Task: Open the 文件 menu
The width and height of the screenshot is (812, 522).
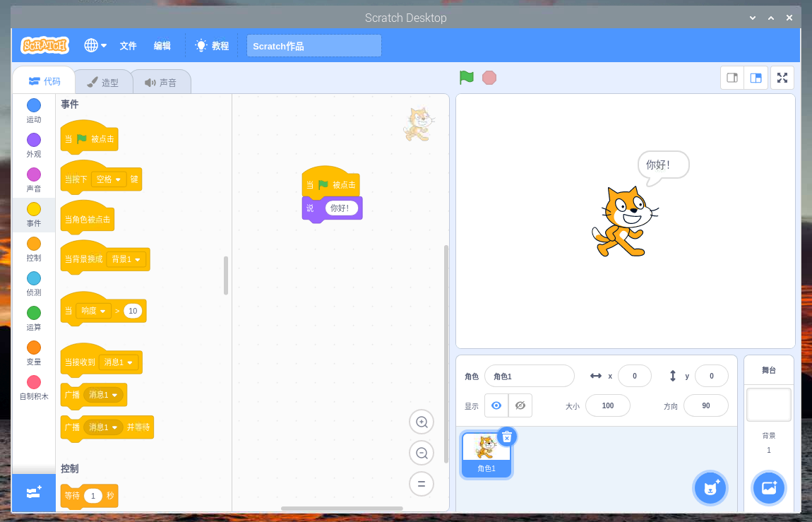Action: 128,46
